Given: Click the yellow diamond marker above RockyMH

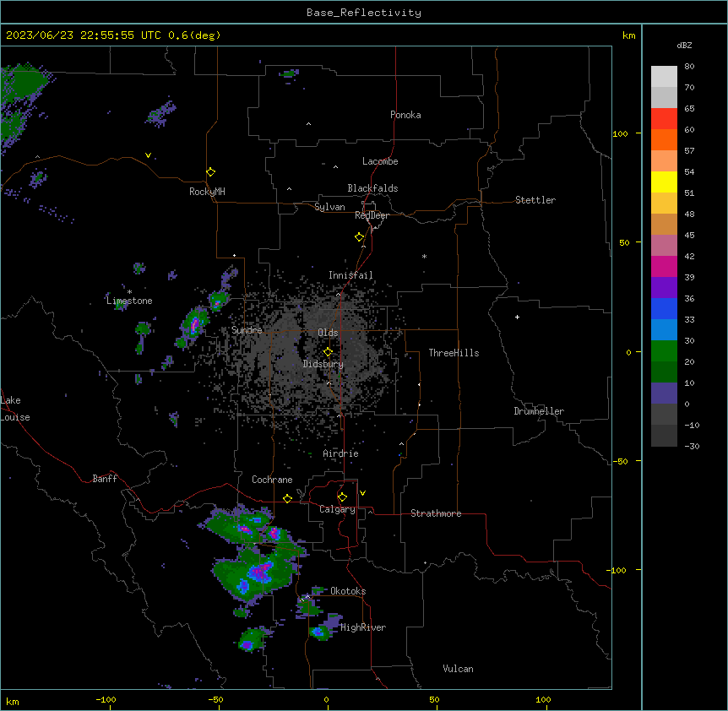Looking at the screenshot, I should tap(210, 172).
